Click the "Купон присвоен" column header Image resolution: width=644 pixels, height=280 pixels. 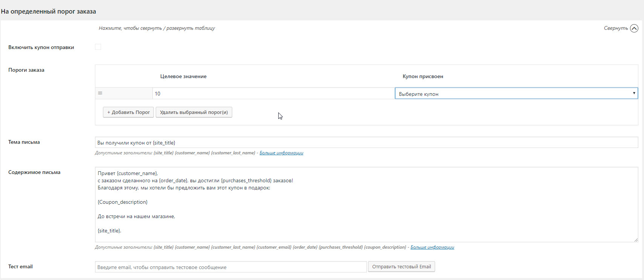423,77
